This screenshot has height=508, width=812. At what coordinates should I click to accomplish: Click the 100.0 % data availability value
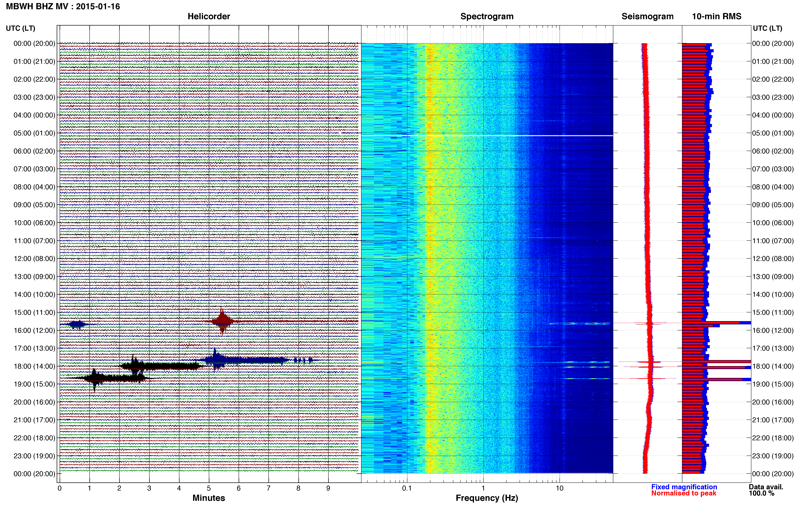tap(761, 493)
